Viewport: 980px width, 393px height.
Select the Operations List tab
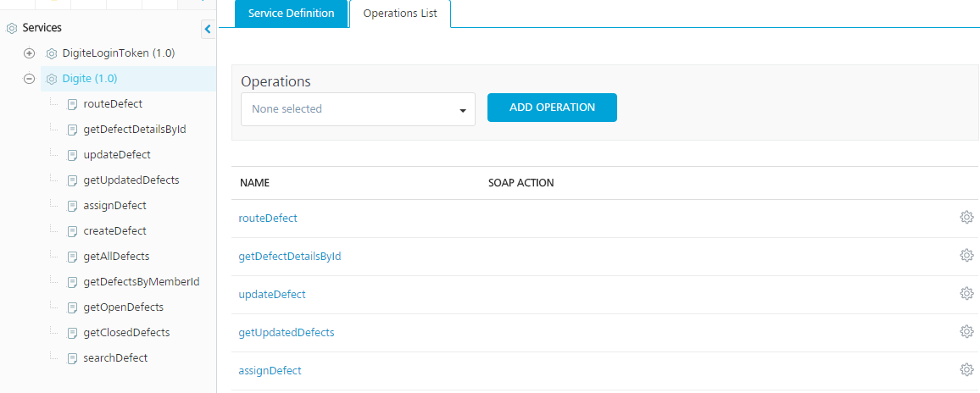coord(400,14)
